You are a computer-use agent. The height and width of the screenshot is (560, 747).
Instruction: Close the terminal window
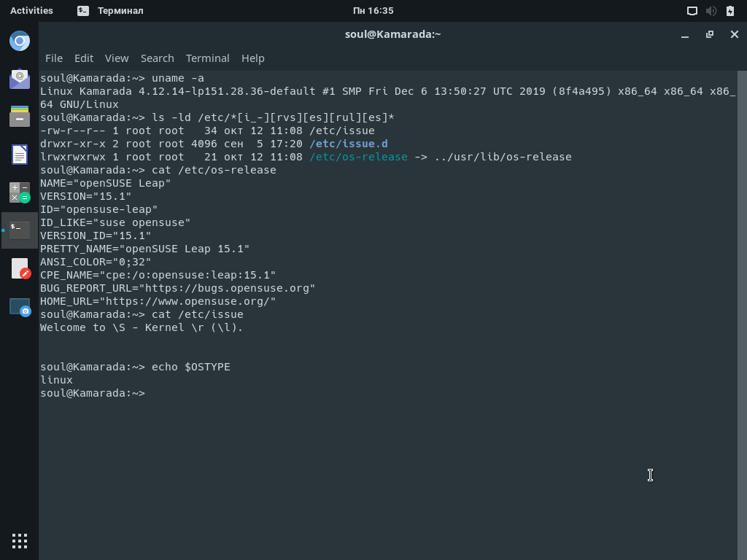(734, 34)
